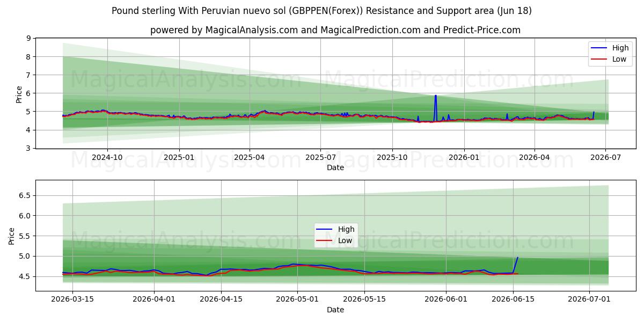Click the 9 tick on top price axis
This screenshot has width=644, height=322.
tap(28, 39)
